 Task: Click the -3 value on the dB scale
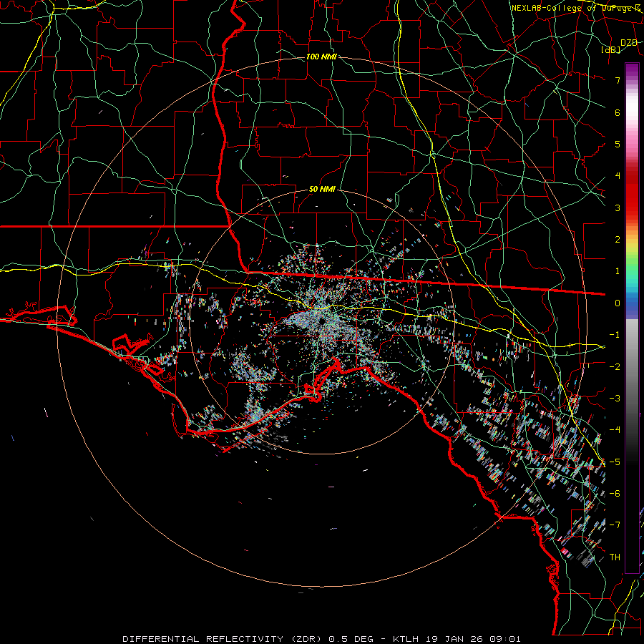[615, 398]
